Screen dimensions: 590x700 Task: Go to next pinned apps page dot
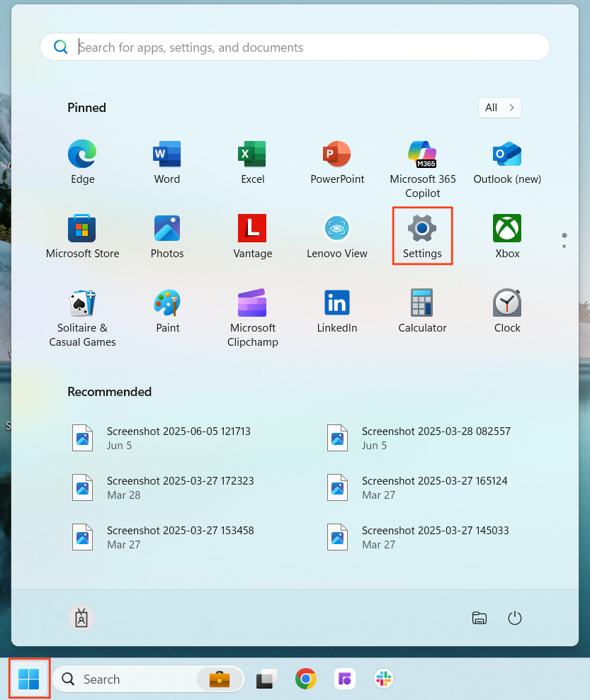point(564,247)
